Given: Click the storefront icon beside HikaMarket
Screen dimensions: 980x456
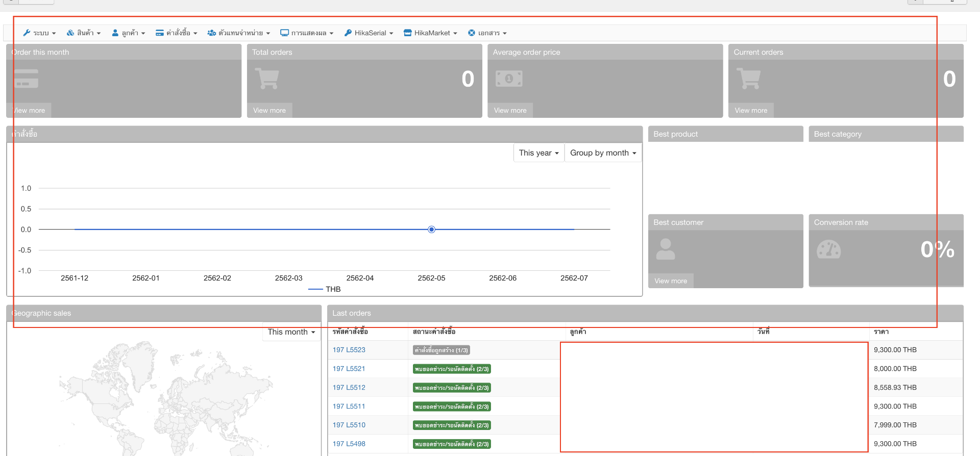Looking at the screenshot, I should (408, 33).
